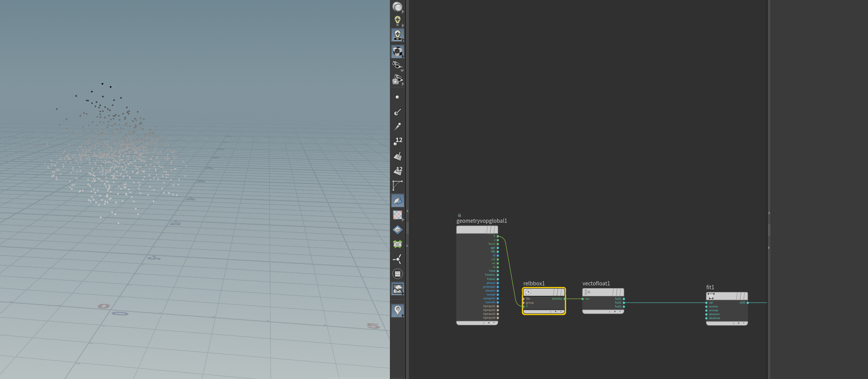Click the upper collapse arrow right of network pane
868x379 pixels.
coord(769,213)
